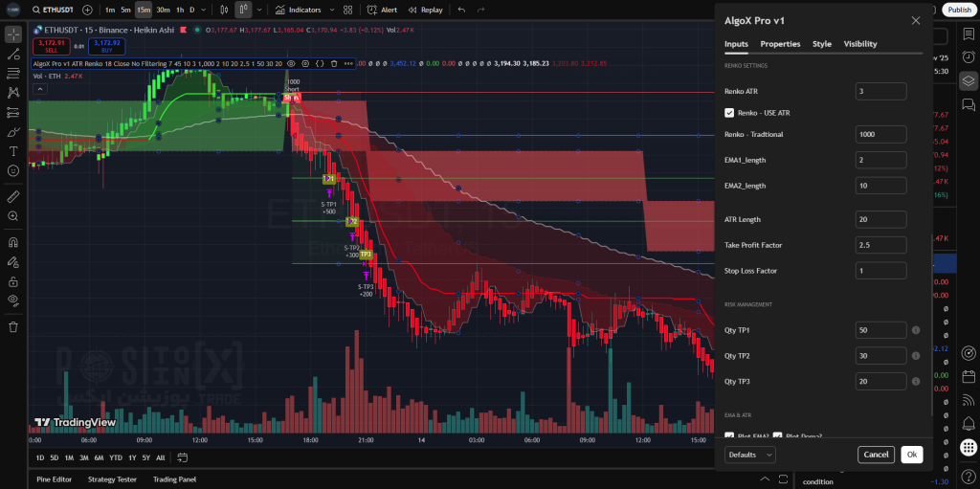Switch to the 5m timeframe

[125, 10]
